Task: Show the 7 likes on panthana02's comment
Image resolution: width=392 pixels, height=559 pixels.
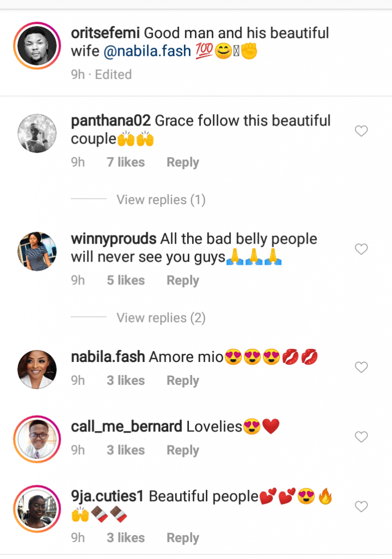Action: point(126,163)
